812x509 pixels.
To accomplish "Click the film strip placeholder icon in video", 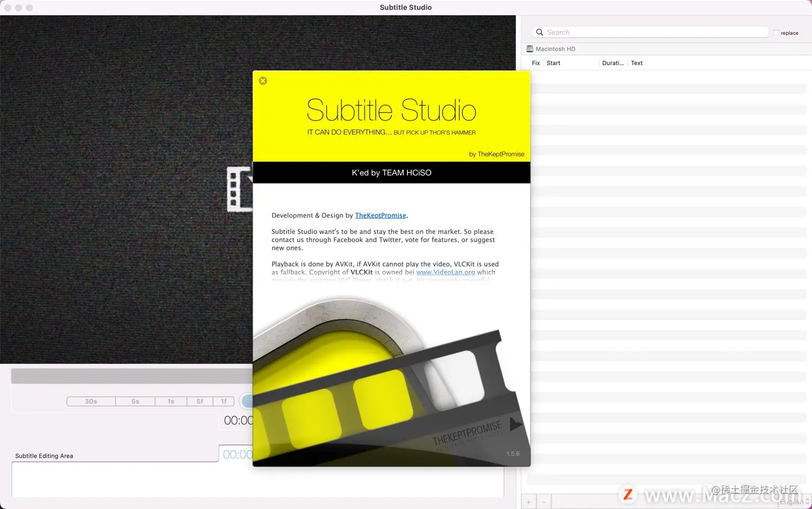I will click(240, 190).
